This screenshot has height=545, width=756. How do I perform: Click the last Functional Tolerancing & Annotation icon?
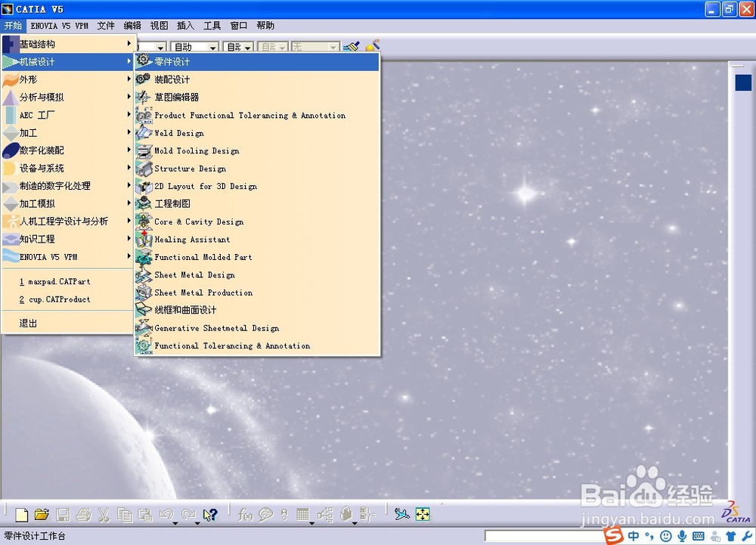144,346
